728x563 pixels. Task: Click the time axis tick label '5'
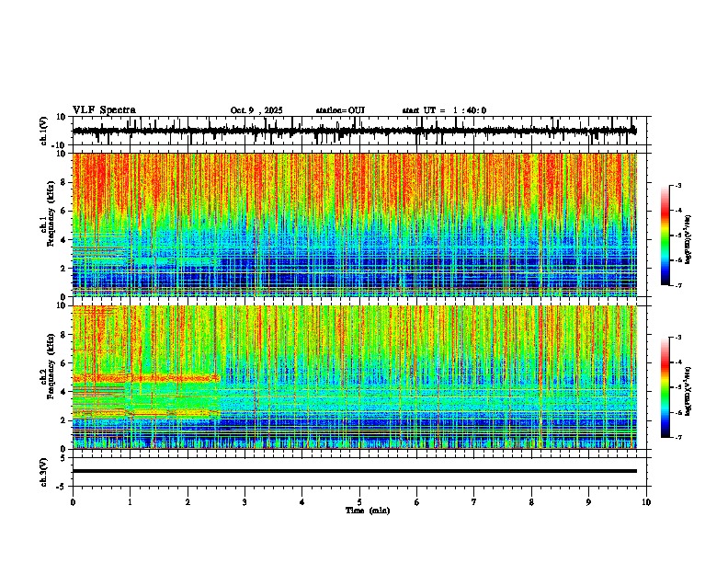click(x=359, y=502)
